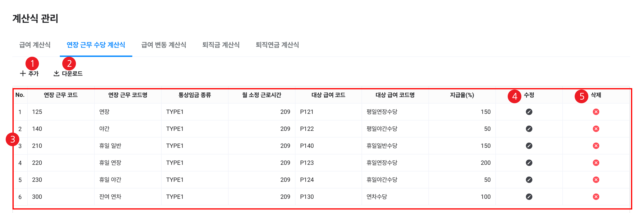Image resolution: width=644 pixels, height=213 pixels.
Task: Delete the 야간 row with red X
Action: pos(596,129)
